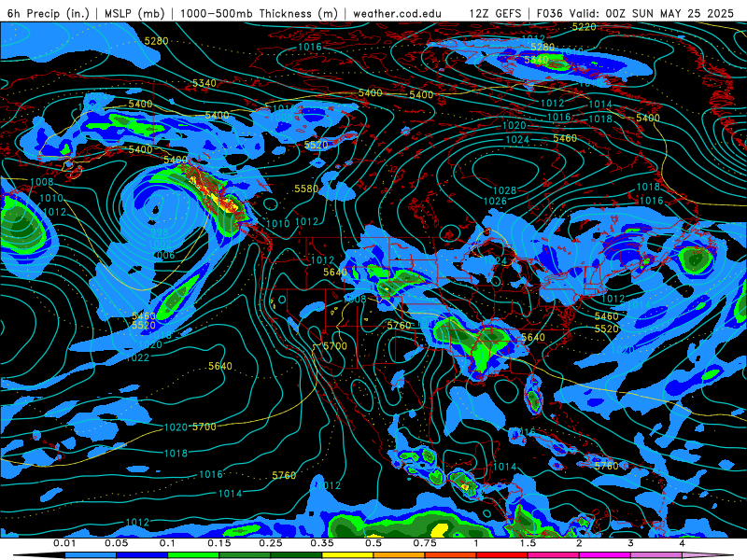Click the '4' legend value

coord(682,543)
